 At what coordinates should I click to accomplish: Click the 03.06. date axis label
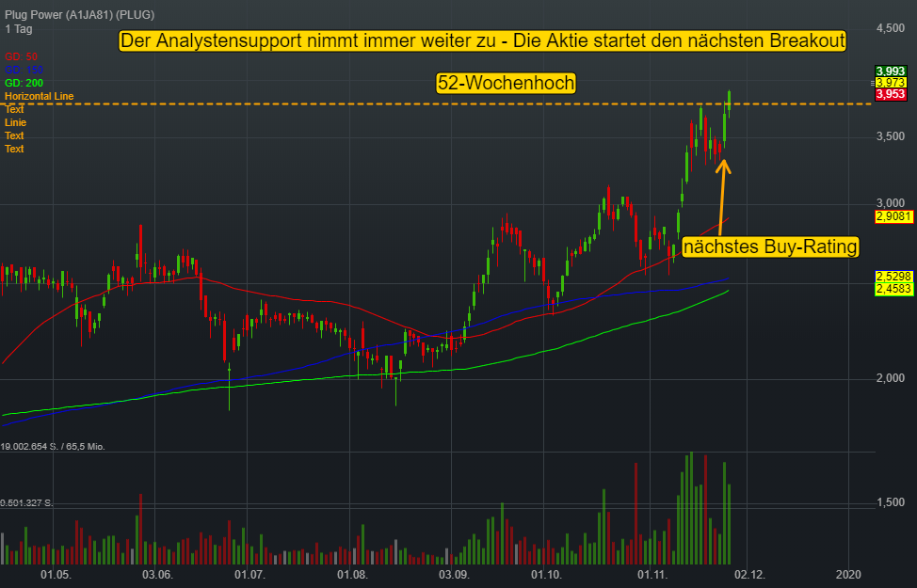click(x=157, y=575)
